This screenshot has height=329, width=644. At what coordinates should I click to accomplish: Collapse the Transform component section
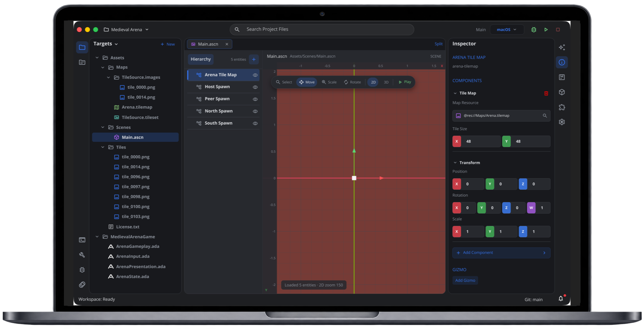pos(455,163)
